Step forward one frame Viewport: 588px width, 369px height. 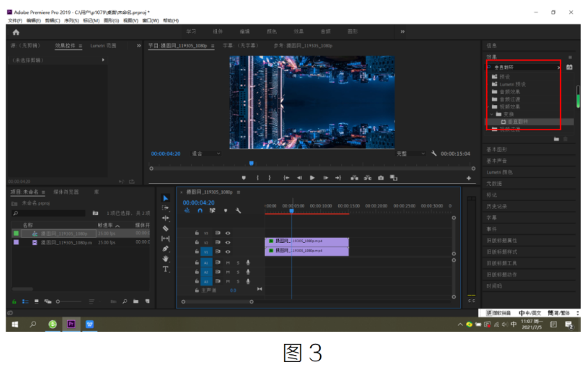point(326,178)
